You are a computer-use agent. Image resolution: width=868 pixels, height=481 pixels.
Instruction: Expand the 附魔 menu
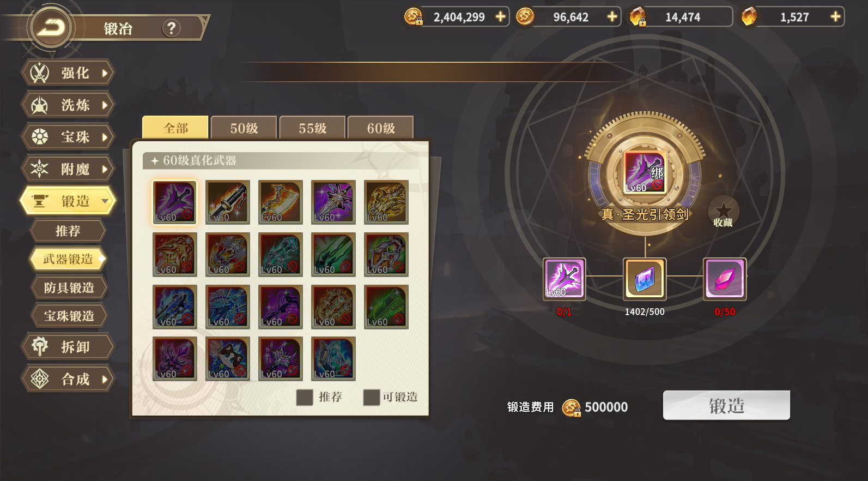68,169
